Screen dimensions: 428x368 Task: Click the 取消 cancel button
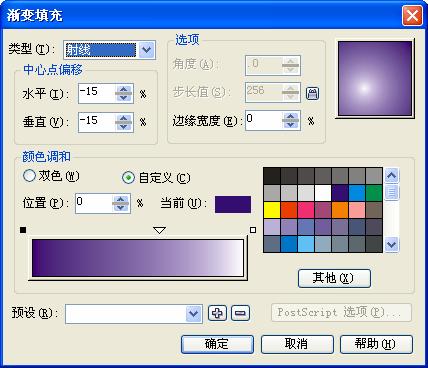pyautogui.click(x=297, y=344)
